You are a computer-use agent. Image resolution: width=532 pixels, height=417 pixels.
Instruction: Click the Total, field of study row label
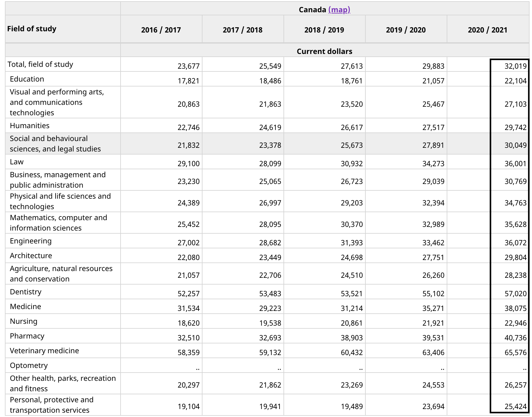(x=40, y=64)
